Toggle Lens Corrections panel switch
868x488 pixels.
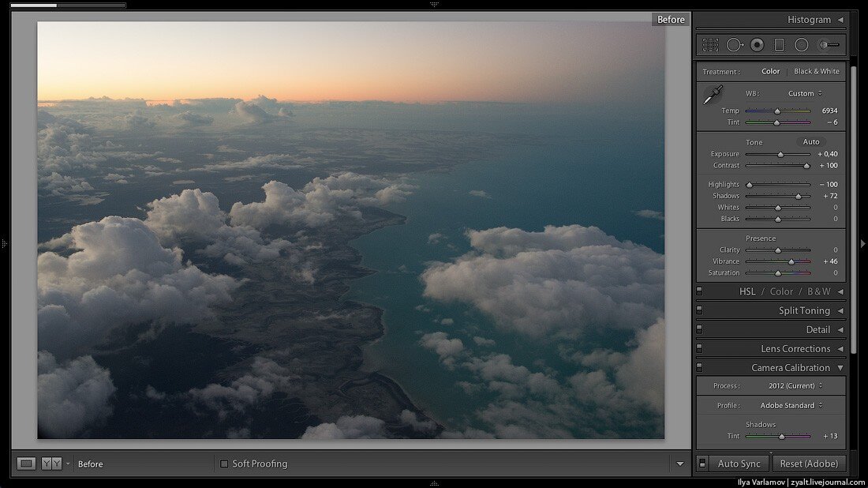699,348
